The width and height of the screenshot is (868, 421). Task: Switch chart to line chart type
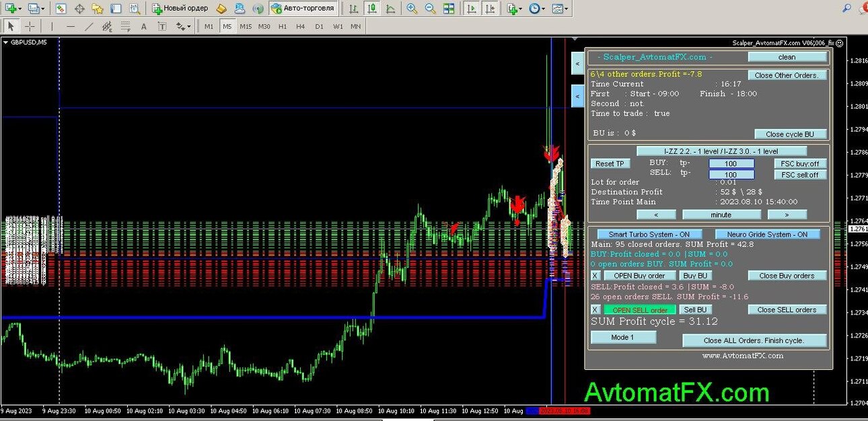tap(390, 9)
